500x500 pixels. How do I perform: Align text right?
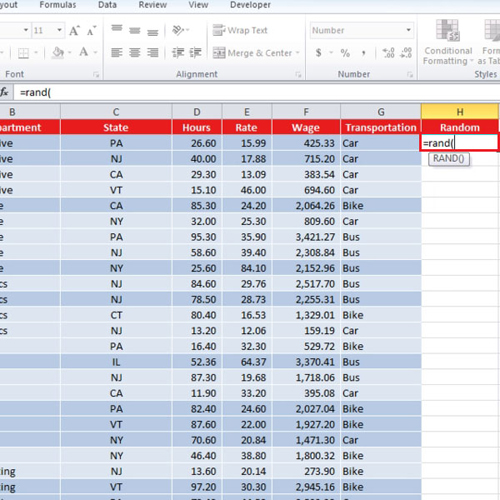153,52
